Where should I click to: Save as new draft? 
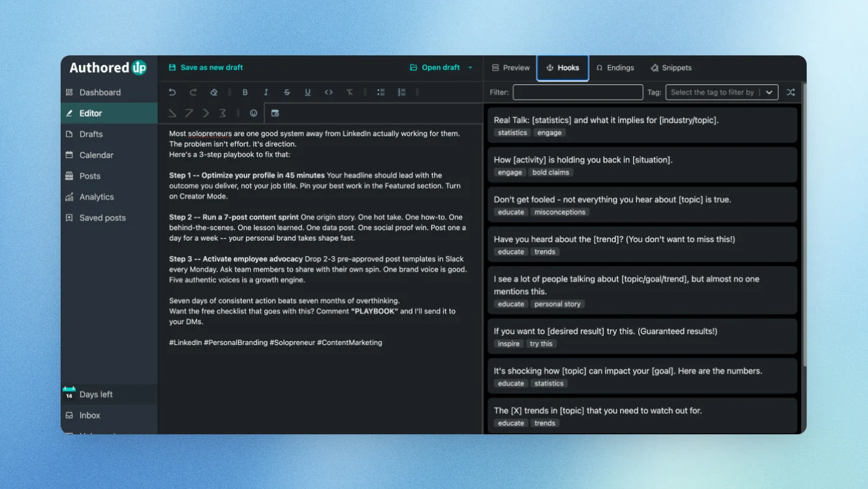coord(206,68)
